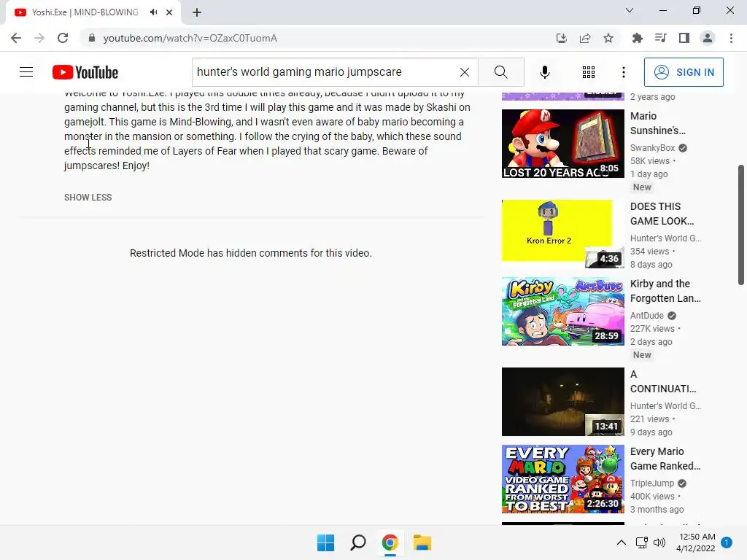
Task: Click '400K views' under Every Mario video
Action: tap(652, 496)
